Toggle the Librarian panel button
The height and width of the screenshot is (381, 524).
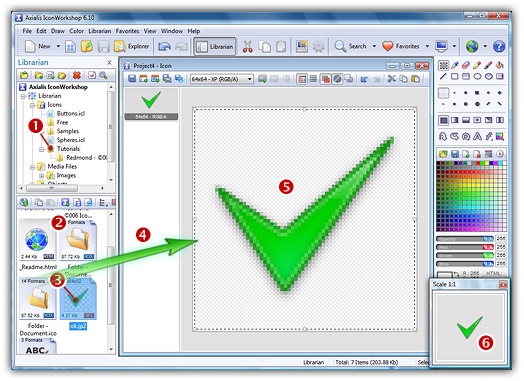point(215,46)
